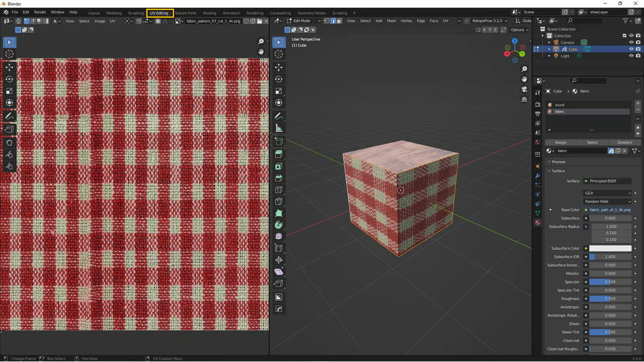Select the Bevel tool in 3D viewport

(279, 178)
